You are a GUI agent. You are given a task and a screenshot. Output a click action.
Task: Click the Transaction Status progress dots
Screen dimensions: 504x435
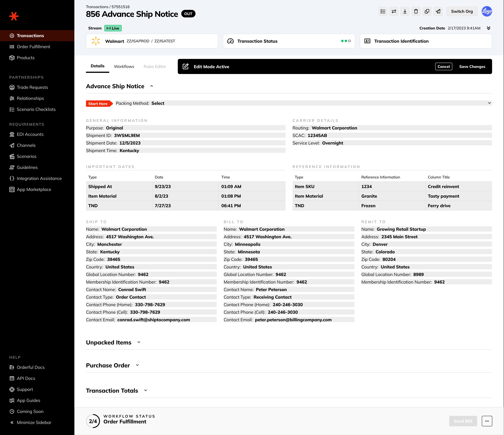[x=346, y=41]
